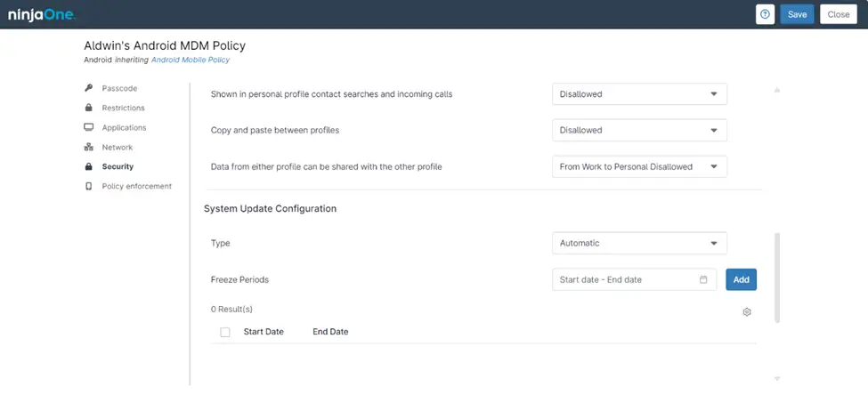
Task: Add the freeze period
Action: click(742, 279)
